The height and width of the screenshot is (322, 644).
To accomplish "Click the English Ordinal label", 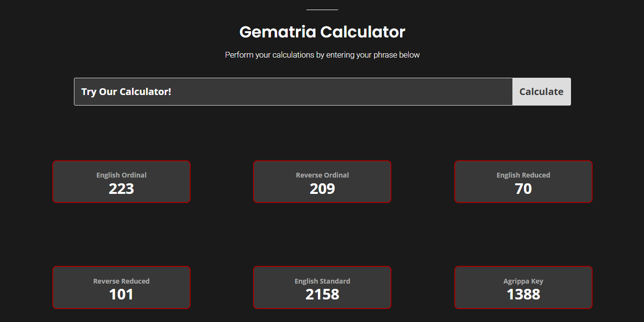I will point(122,175).
